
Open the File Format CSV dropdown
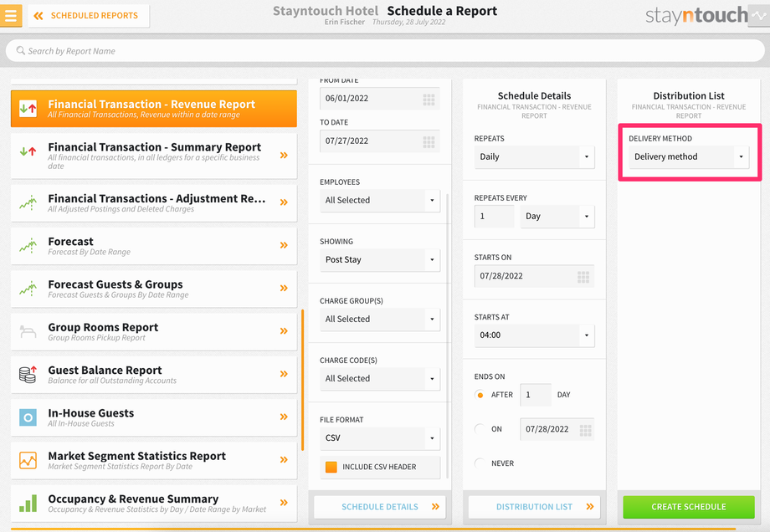coord(380,437)
